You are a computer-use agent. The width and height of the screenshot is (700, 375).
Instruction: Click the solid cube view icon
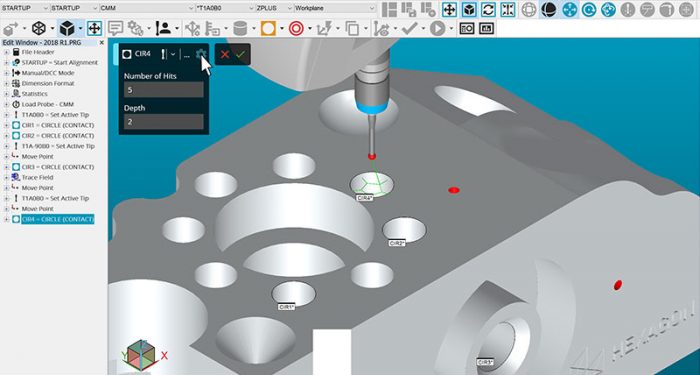(67, 29)
